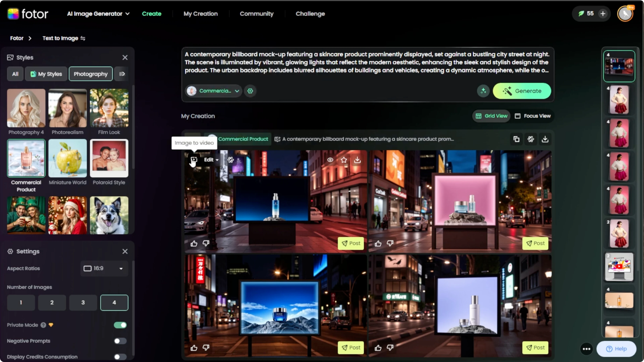Set number of images to 3
644x362 pixels.
pos(83,303)
